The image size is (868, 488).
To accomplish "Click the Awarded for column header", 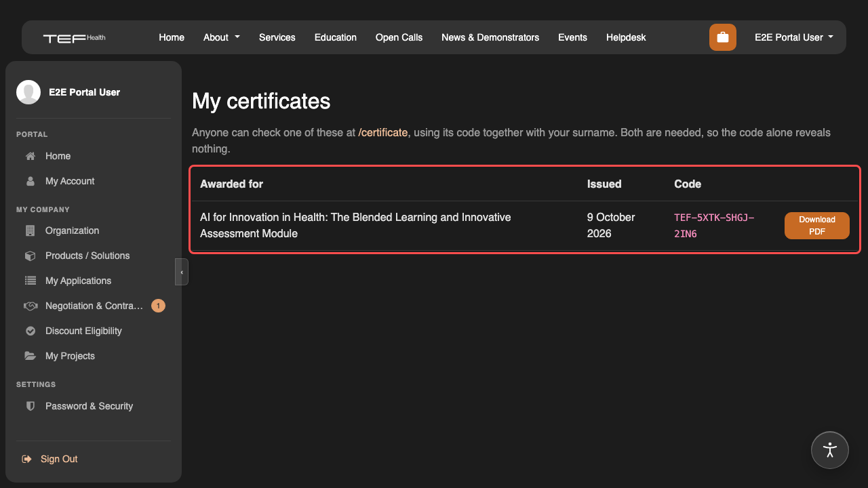I will [x=231, y=184].
